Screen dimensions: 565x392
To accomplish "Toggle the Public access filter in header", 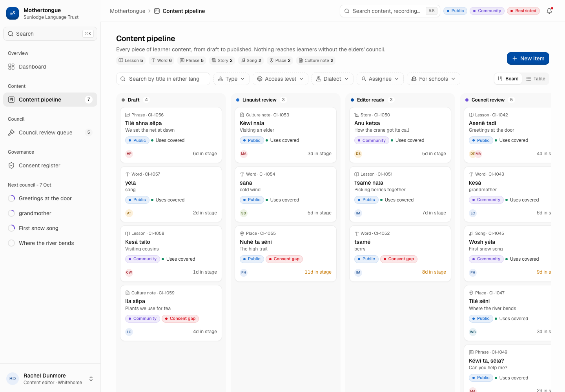I will click(455, 11).
